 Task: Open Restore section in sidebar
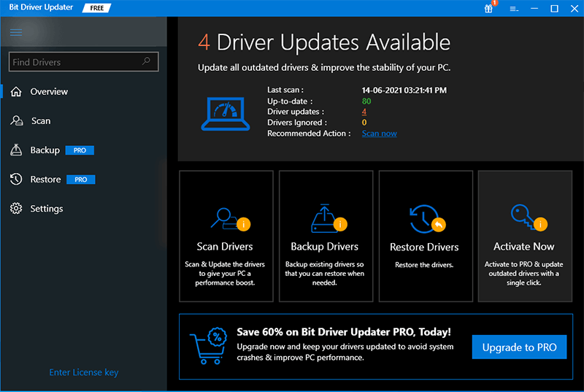coord(45,180)
